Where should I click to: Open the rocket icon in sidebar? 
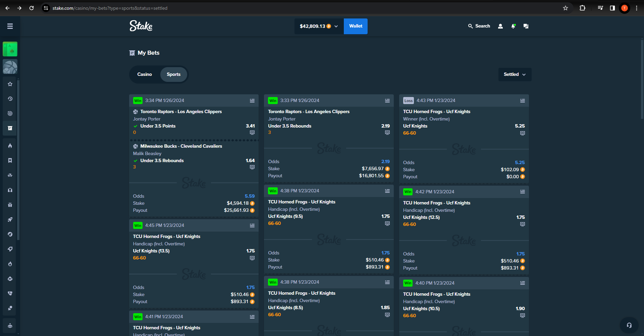[x=10, y=220]
